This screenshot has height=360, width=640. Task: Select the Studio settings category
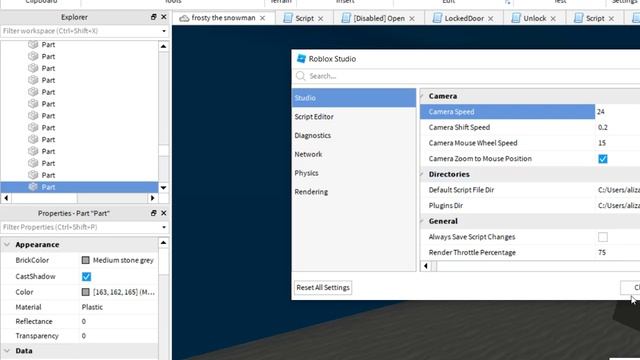pyautogui.click(x=354, y=98)
